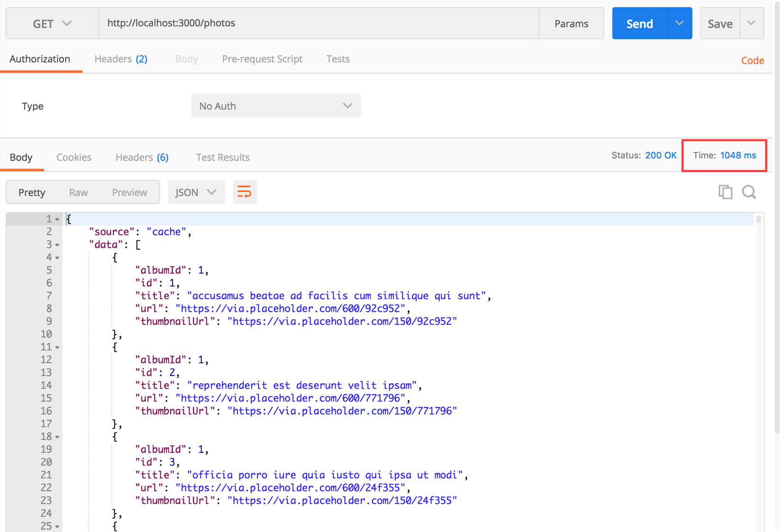
Task: Open search in response body
Action: coord(749,192)
